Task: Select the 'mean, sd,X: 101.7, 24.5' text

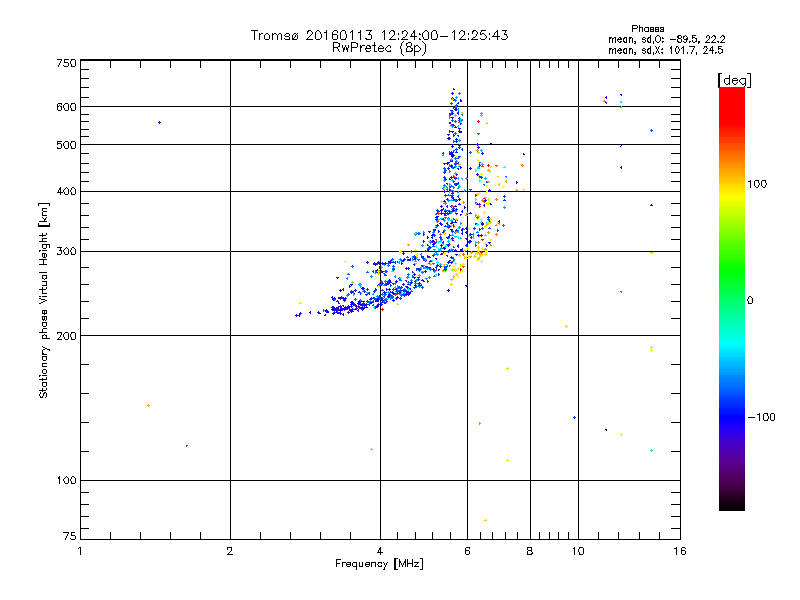Action: click(665, 50)
